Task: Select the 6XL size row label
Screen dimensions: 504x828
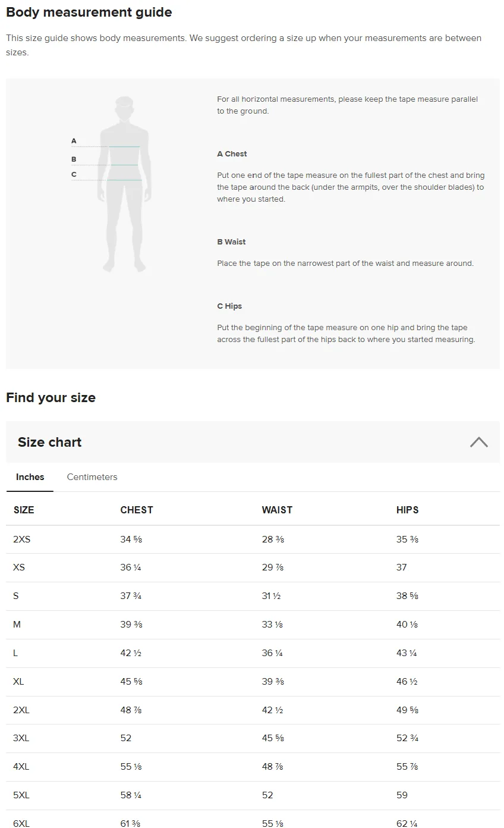Action: pyautogui.click(x=21, y=824)
